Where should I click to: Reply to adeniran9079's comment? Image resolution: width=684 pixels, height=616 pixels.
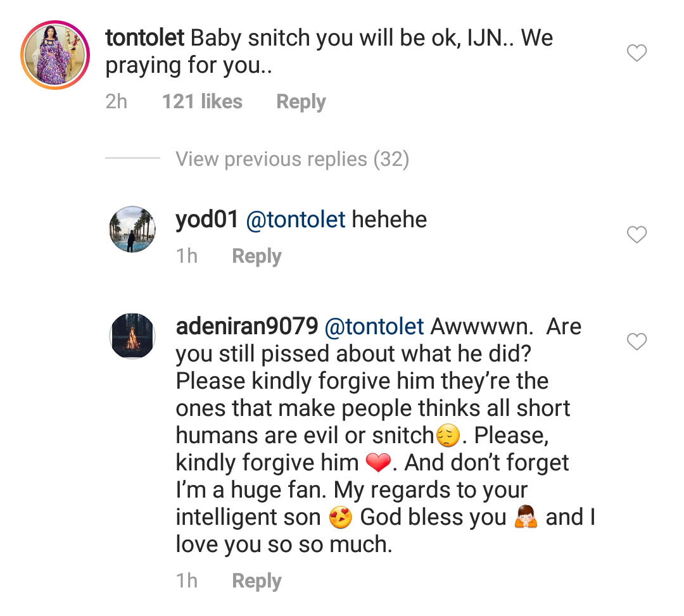(256, 581)
